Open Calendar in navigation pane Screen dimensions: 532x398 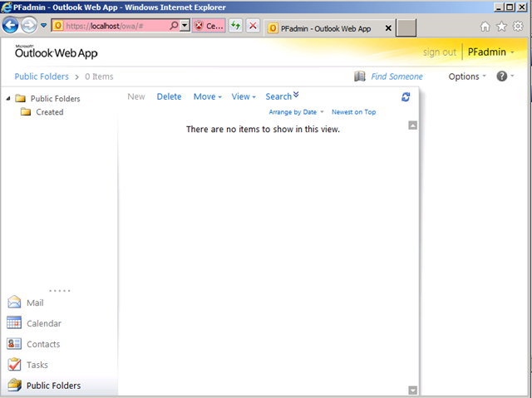34,323
